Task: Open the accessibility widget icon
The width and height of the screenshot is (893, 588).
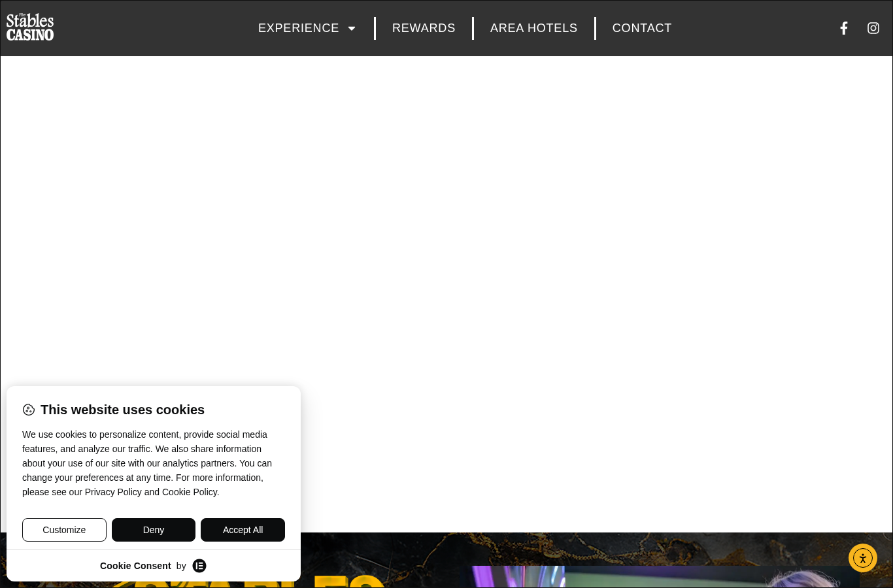Action: pos(863,558)
